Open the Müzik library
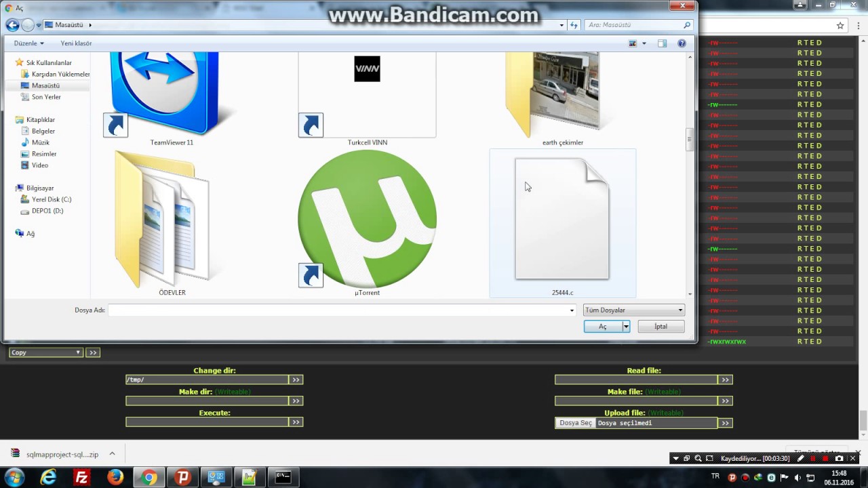 41,142
